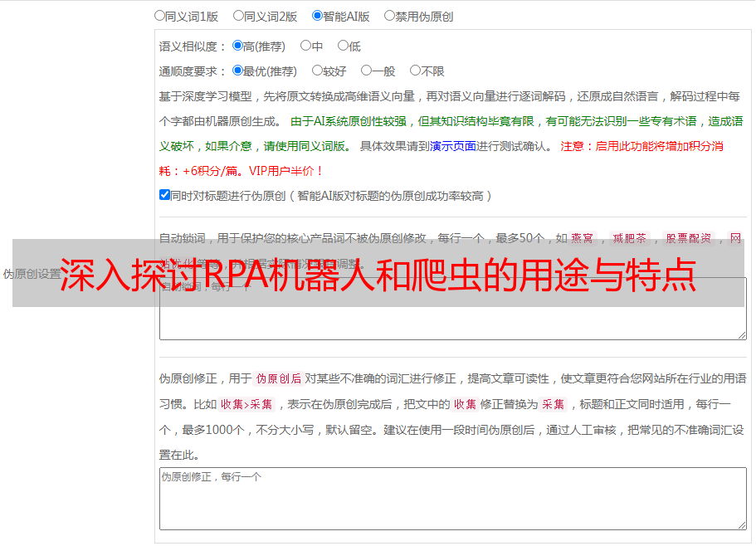Pick the 禁用伪原创 option
756x546 pixels.
(390, 16)
